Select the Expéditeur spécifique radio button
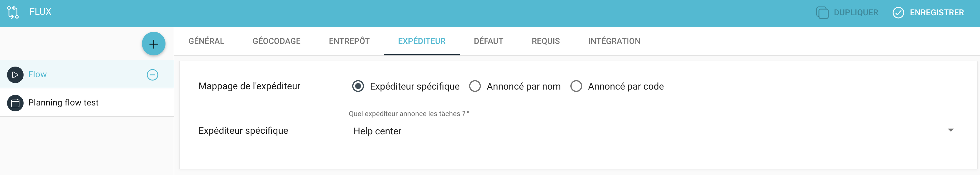980x175 pixels. pos(358,86)
